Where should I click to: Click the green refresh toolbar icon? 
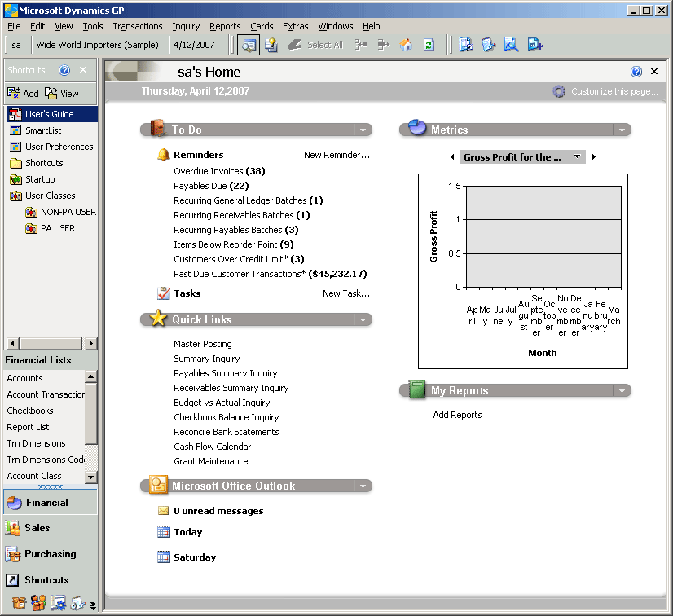click(x=429, y=45)
